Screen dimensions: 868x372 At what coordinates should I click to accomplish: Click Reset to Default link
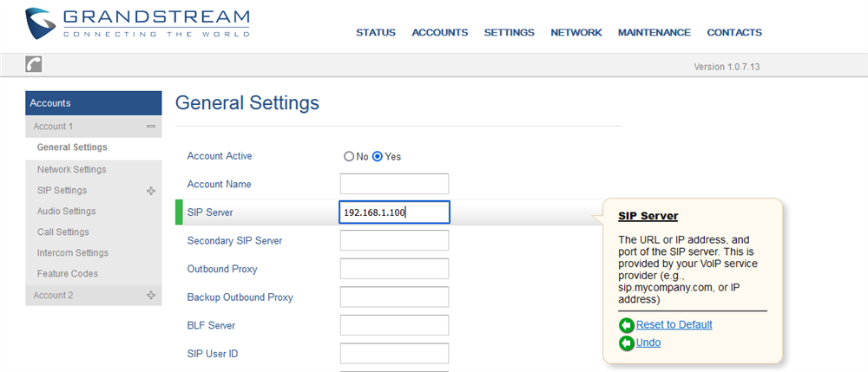click(x=674, y=324)
